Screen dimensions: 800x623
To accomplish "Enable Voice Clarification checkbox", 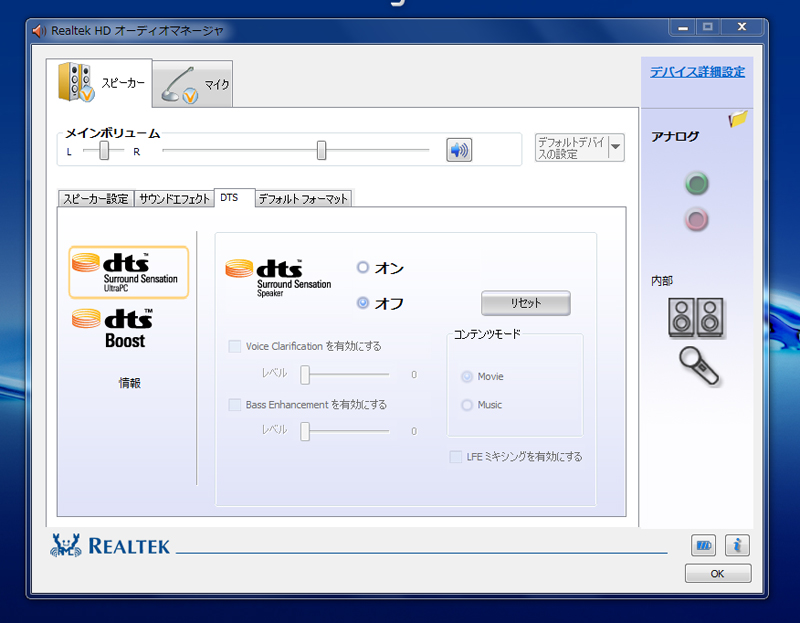I will [235, 346].
